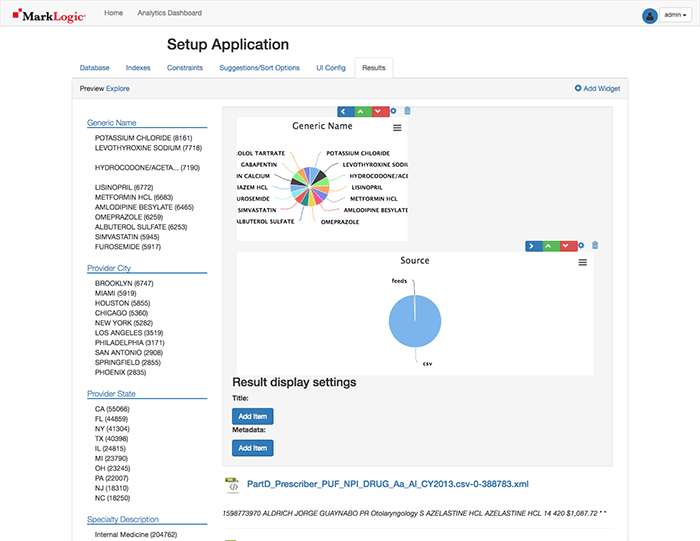Delete the Source widget with trash icon

tap(595, 245)
